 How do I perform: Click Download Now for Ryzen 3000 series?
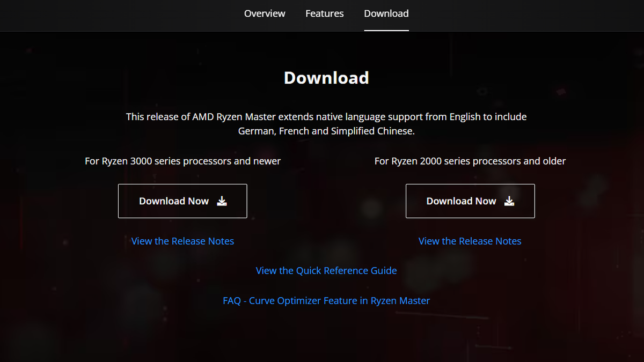point(182,201)
